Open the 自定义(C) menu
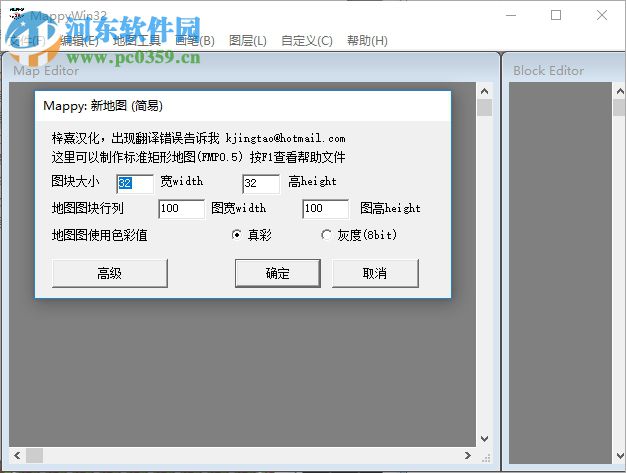Image resolution: width=626 pixels, height=473 pixels. [307, 41]
